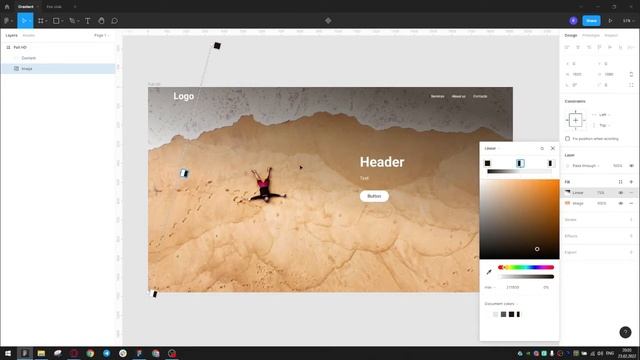
Task: Switch to the Inspect tab
Action: (611, 36)
